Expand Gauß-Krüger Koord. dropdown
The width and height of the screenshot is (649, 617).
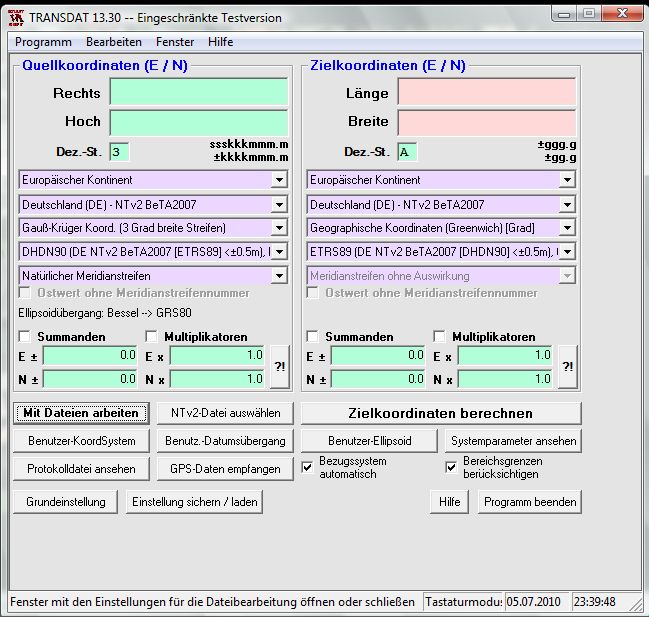(279, 228)
